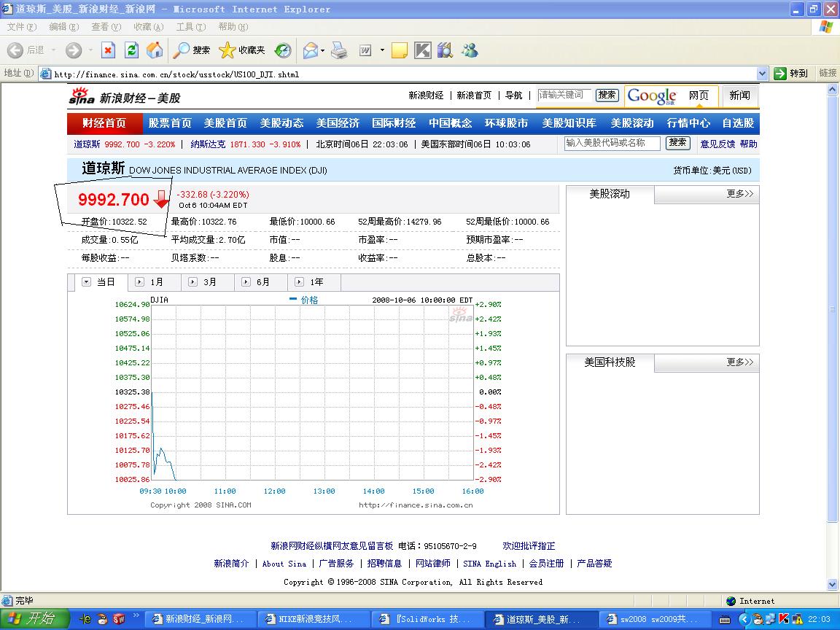Click the Research book toolbar icon
The height and width of the screenshot is (630, 840).
(446, 50)
